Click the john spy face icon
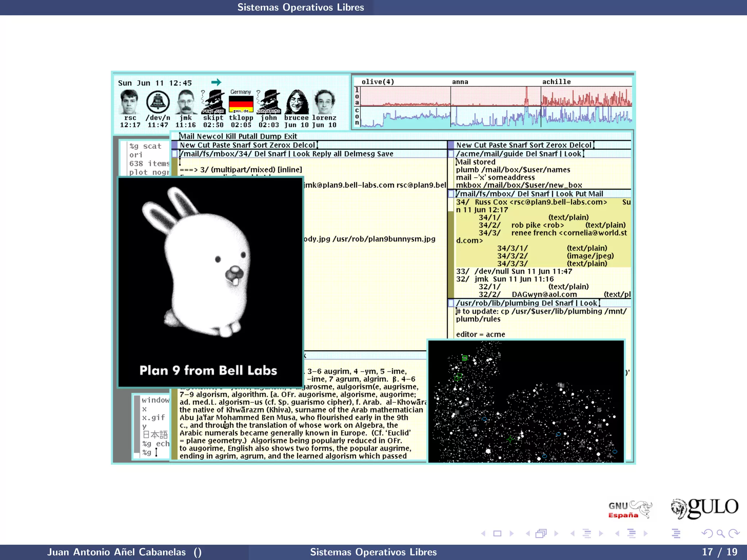747x560 pixels. (269, 102)
